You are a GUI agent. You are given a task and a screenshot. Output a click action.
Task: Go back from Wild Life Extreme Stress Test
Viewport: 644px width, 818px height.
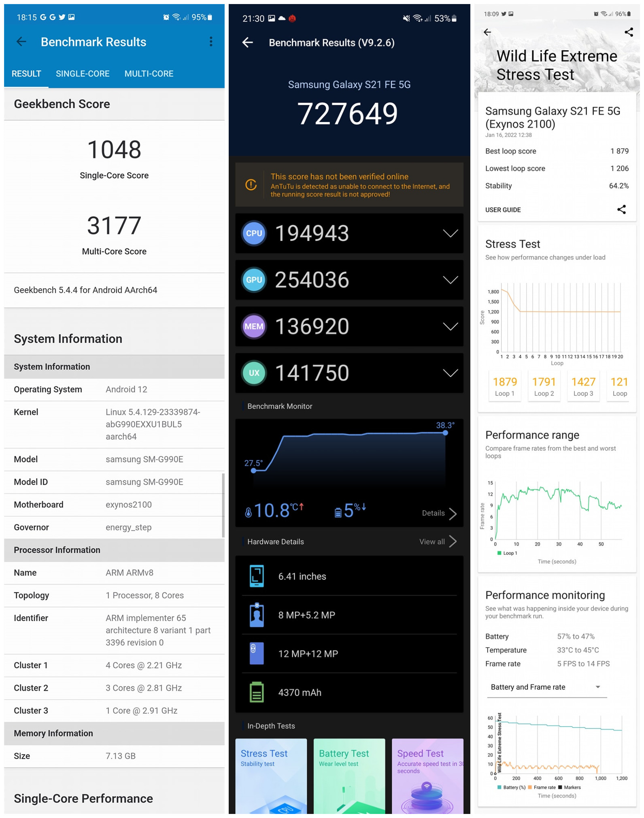487,32
